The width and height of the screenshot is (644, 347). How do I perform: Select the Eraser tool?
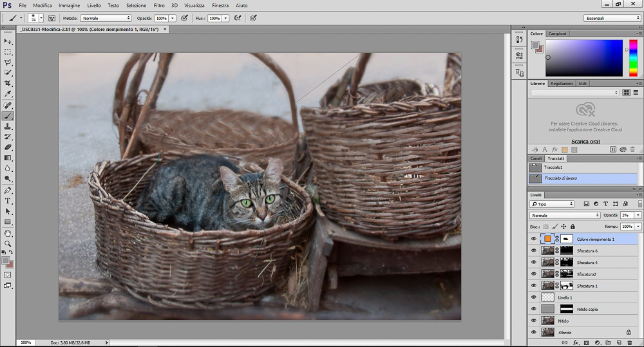[x=8, y=147]
